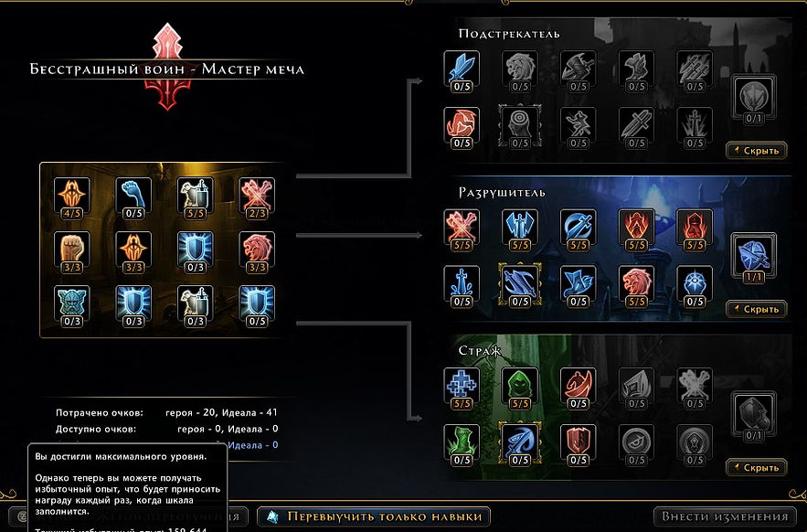Select the blue sword feat in Подстрекатель

462,71
